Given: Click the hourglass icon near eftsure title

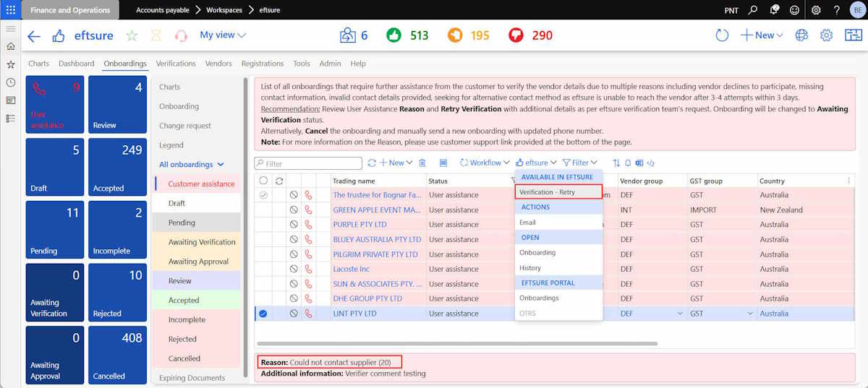Looking at the screenshot, I should (x=156, y=35).
